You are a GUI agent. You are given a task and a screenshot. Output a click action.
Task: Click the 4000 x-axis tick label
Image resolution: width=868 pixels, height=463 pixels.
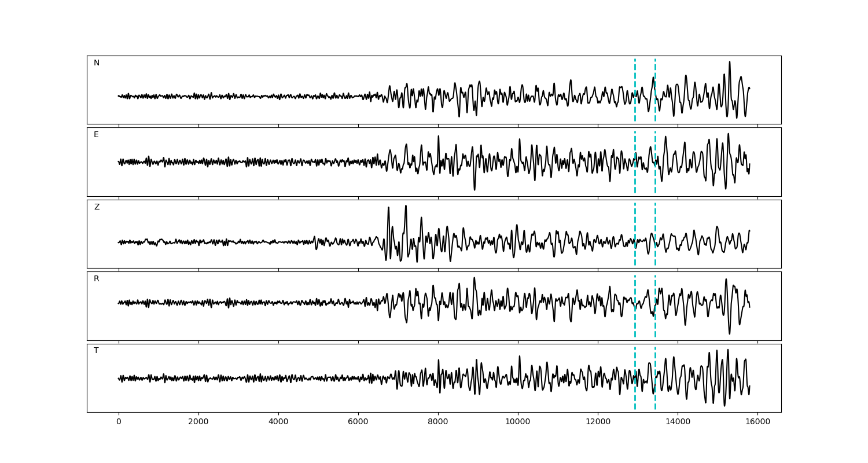278,422
